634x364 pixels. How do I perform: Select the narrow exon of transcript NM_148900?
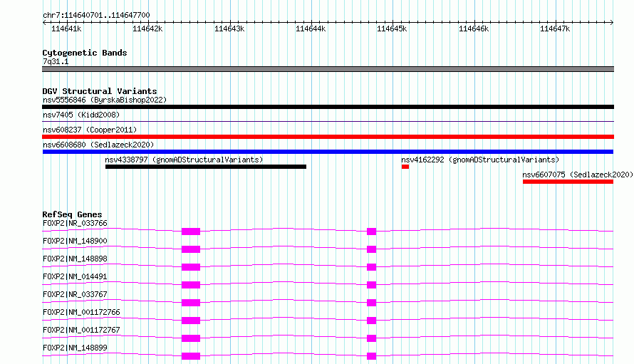(x=372, y=249)
